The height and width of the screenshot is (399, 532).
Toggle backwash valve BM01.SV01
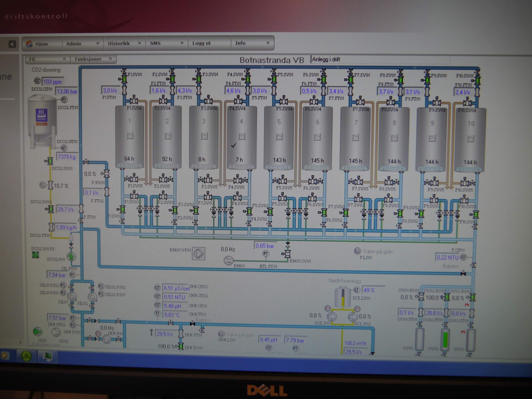click(287, 254)
